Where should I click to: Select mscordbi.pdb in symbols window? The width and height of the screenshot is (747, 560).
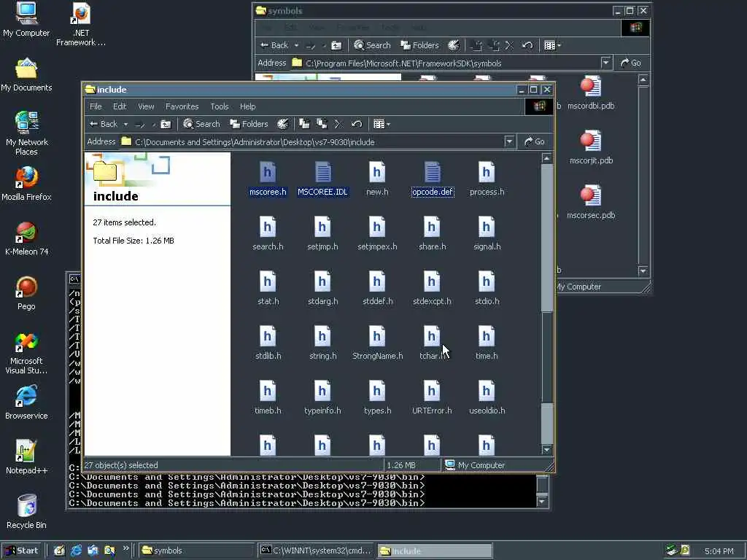point(591,93)
